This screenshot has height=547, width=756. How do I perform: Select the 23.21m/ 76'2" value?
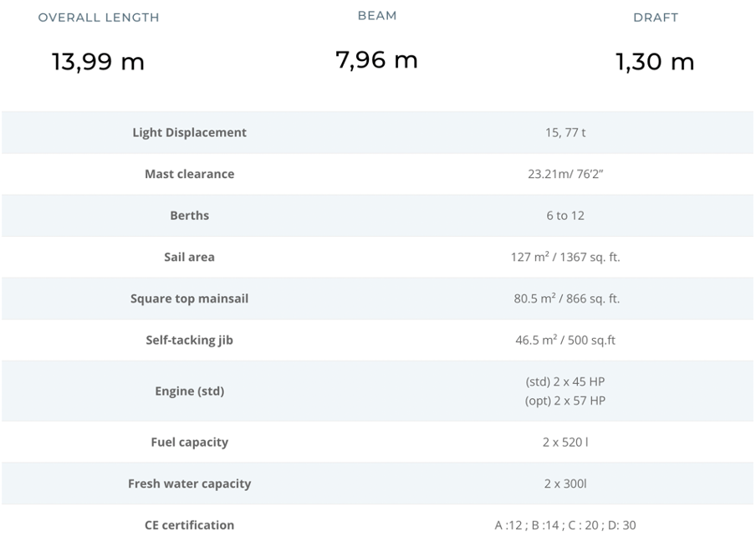click(565, 174)
